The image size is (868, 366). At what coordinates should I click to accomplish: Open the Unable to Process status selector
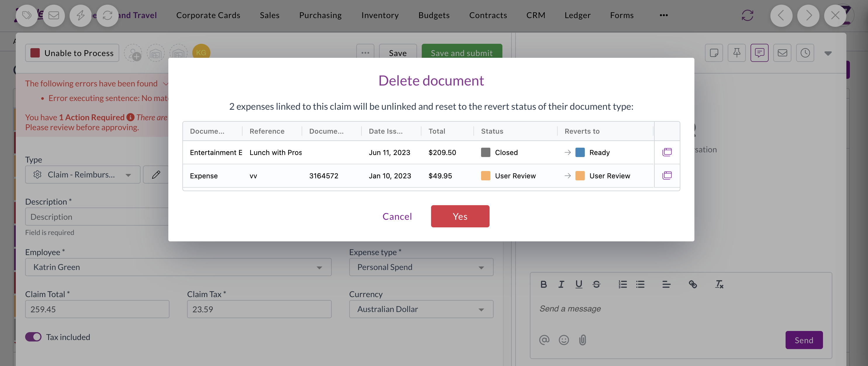coord(72,53)
